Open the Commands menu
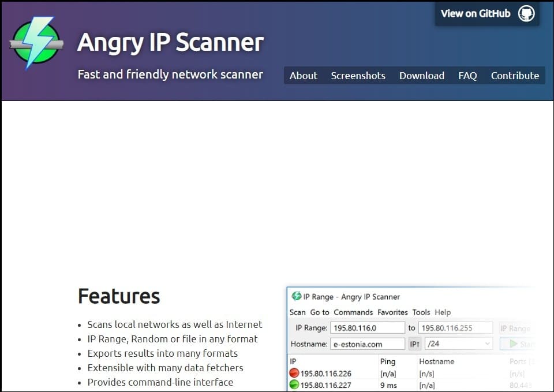Viewport: 554px width, 392px height. [x=353, y=312]
